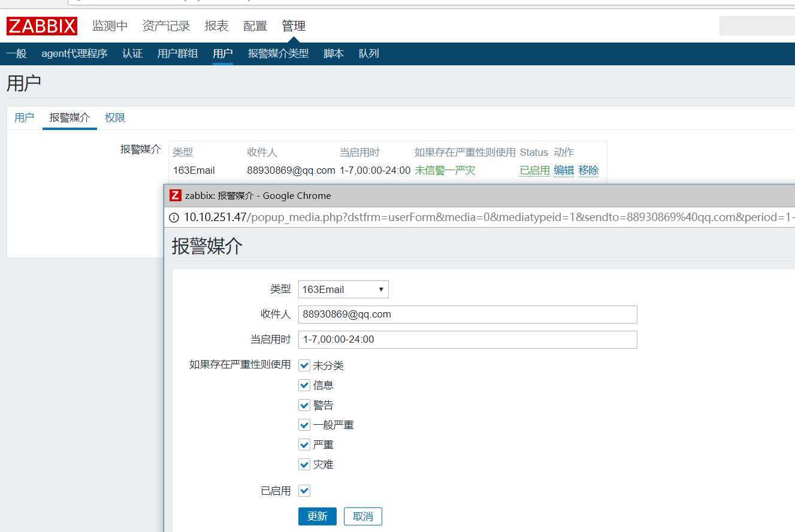Uncheck the 一般严重 severity checkbox
The image size is (795, 532).
point(304,425)
